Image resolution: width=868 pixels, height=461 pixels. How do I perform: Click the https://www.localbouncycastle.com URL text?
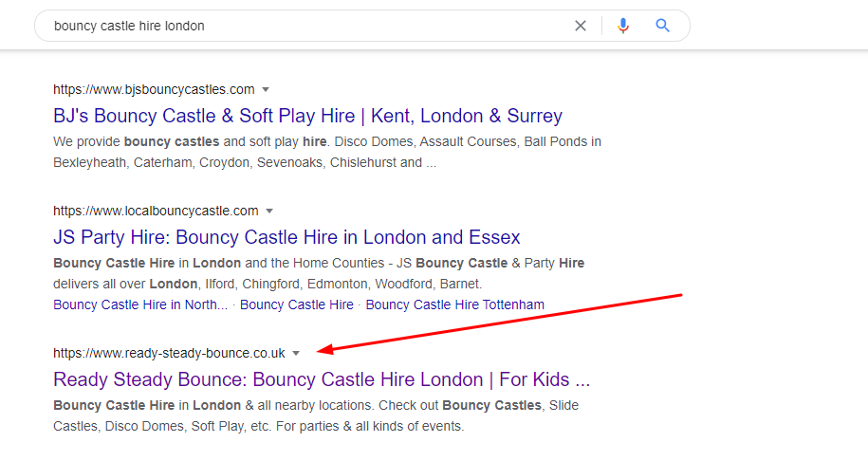click(x=156, y=211)
